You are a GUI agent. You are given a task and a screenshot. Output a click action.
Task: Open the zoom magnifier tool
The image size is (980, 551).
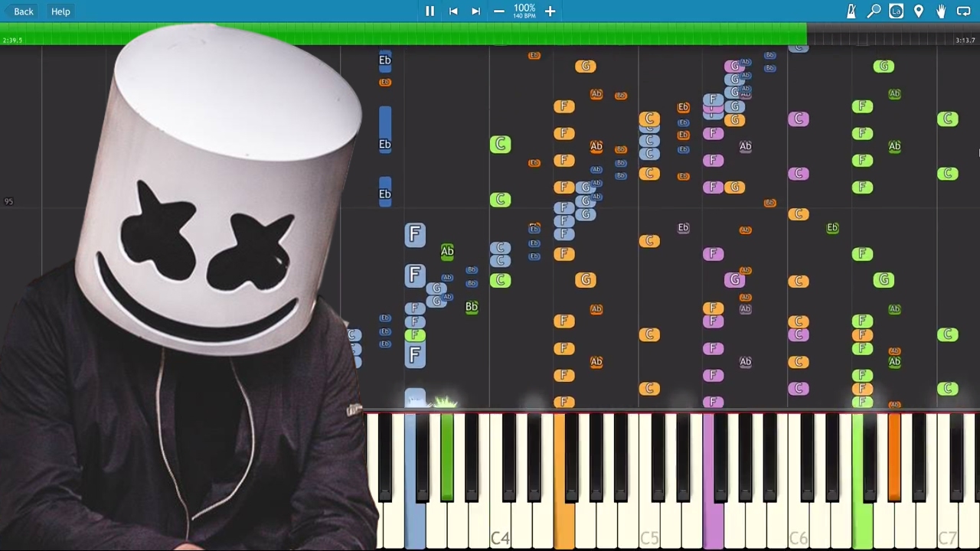[874, 11]
